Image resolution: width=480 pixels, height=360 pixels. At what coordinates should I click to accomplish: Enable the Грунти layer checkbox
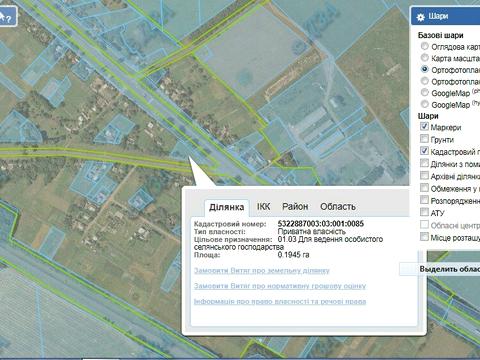point(424,138)
